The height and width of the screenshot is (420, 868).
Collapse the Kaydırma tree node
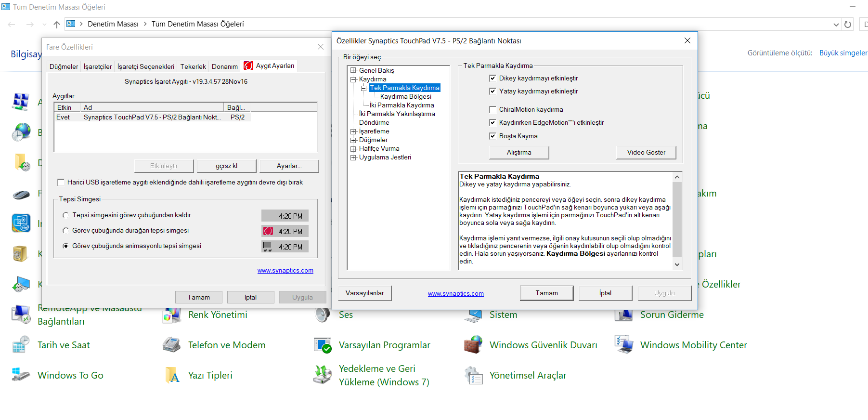353,79
